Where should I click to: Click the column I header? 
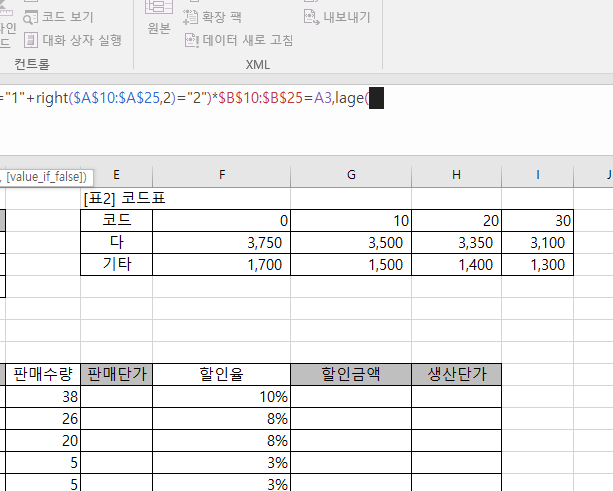coord(538,175)
